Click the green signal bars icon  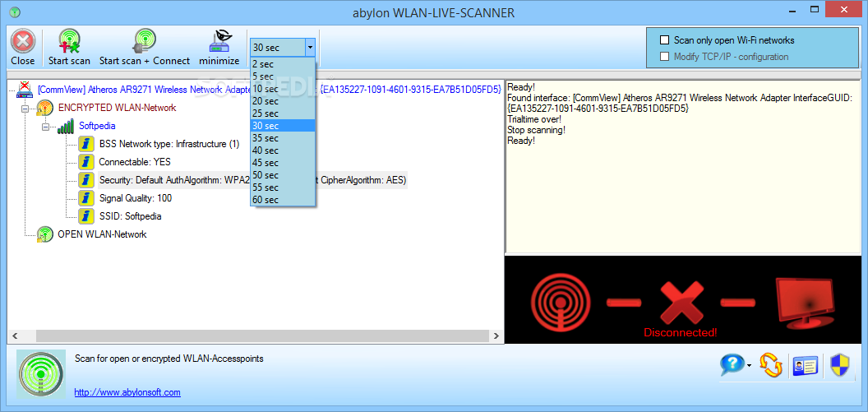(65, 127)
